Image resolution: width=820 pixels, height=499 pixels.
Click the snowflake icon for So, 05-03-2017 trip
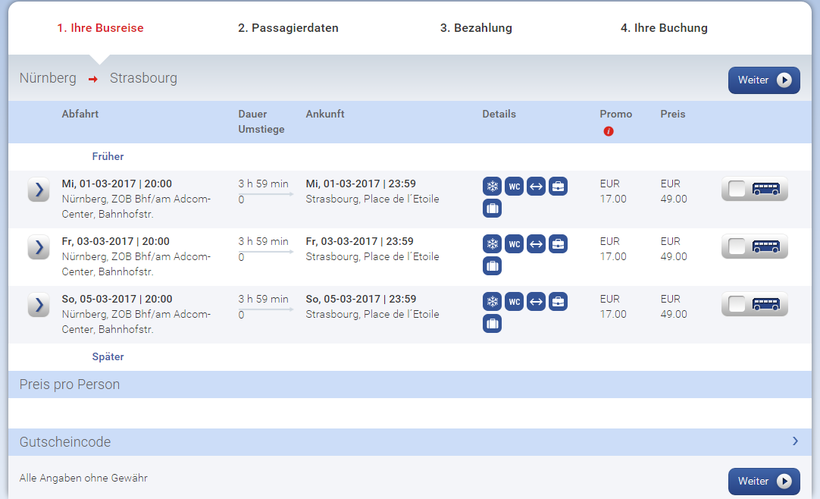pos(492,302)
